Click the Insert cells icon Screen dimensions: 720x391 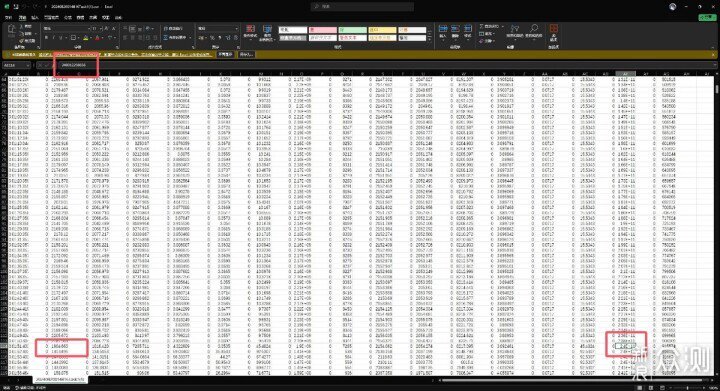tap(443, 31)
